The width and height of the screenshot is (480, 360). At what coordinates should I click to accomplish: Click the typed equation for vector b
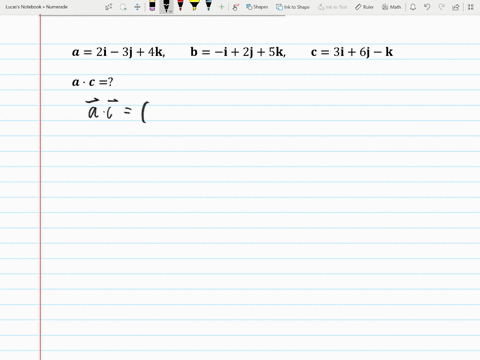(x=238, y=52)
